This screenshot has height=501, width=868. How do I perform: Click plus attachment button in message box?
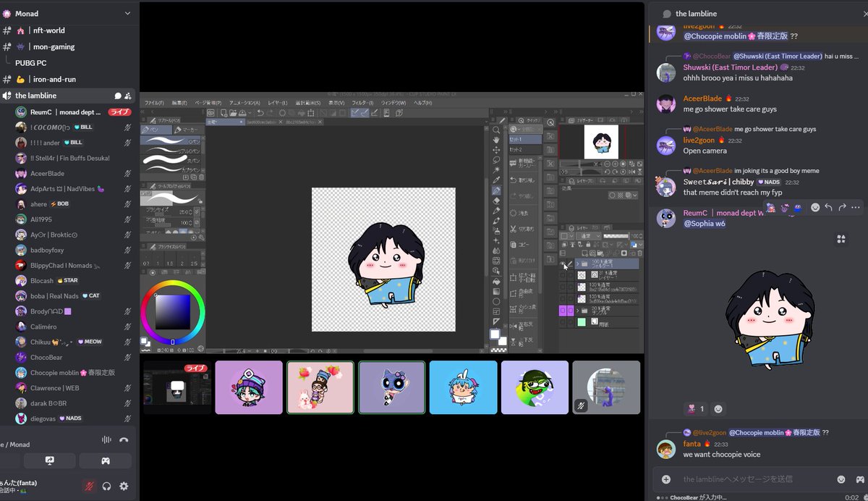(666, 479)
